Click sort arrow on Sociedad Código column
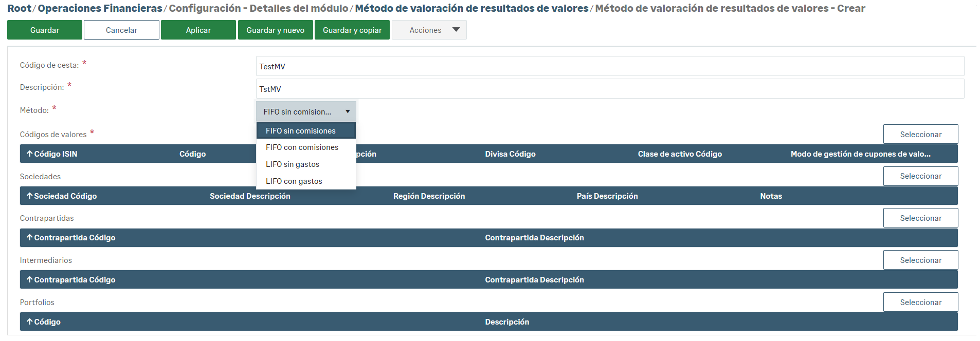Viewport: 980px width, 341px height. point(30,196)
